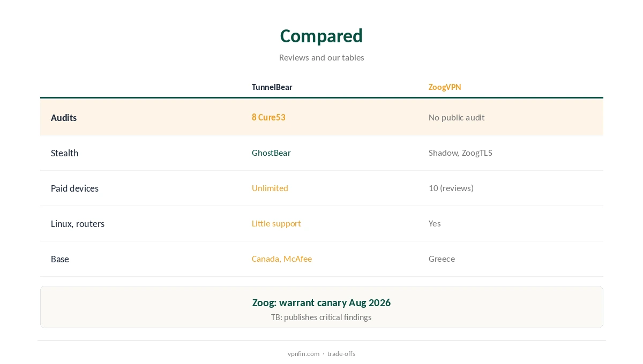
Task: Click 'TB: publishes critical findings' line
Action: tap(322, 317)
